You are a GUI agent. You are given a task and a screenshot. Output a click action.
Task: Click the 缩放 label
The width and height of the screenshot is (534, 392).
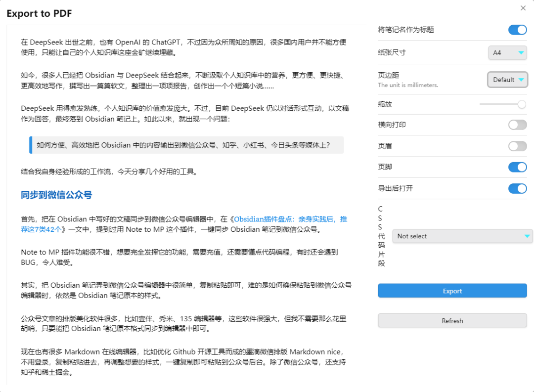coord(385,104)
